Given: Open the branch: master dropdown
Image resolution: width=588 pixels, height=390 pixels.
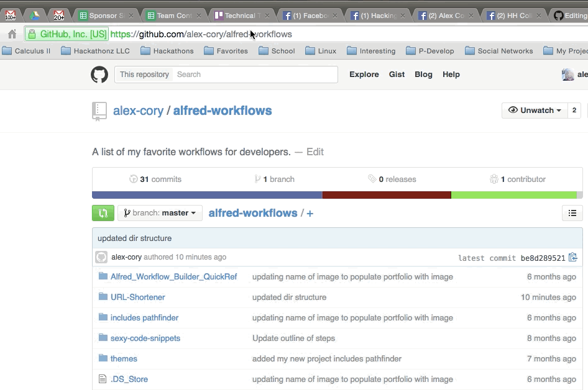Looking at the screenshot, I should [x=160, y=213].
